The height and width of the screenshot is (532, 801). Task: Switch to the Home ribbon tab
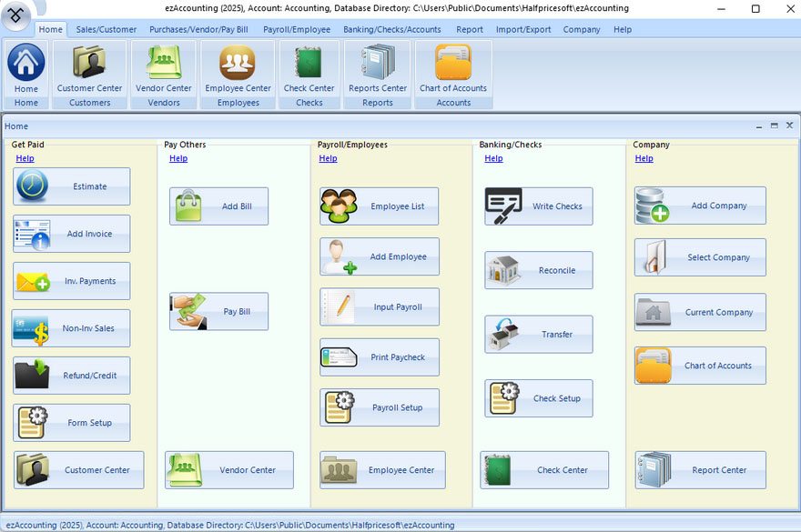click(x=51, y=30)
